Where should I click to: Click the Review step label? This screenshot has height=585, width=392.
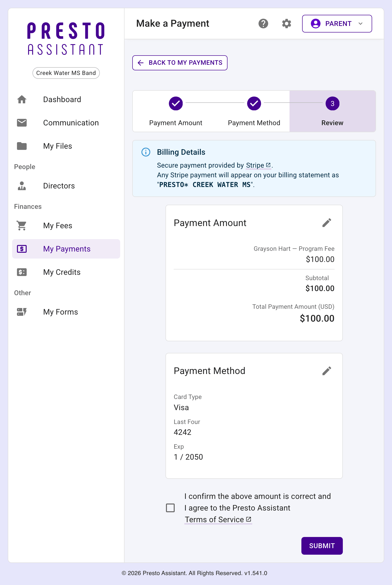332,123
